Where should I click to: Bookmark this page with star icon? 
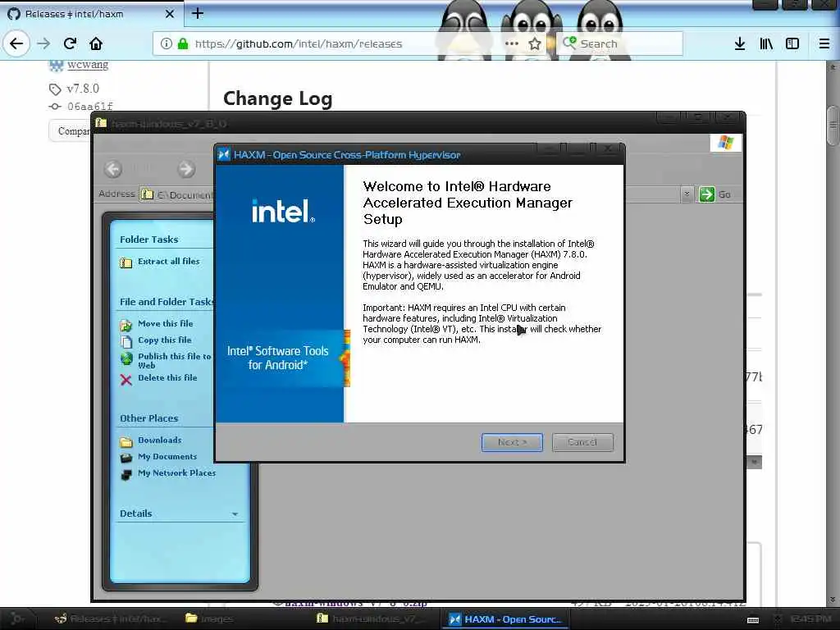(535, 43)
